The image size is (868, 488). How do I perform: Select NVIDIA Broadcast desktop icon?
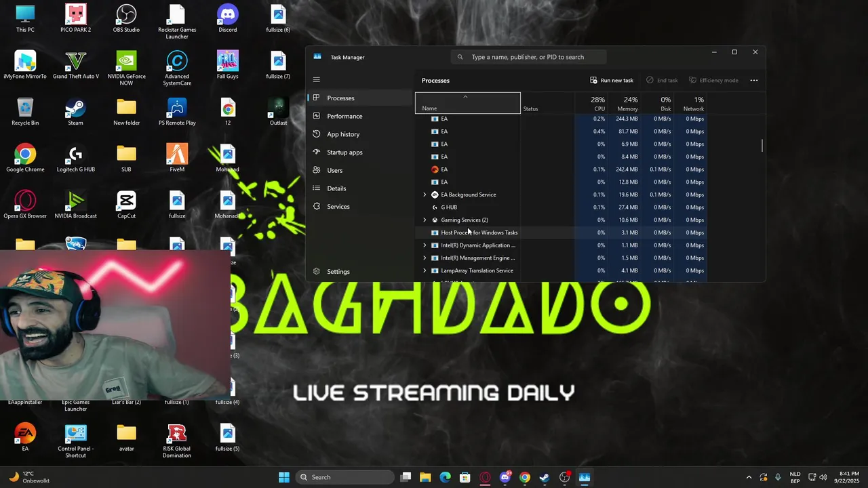75,205
